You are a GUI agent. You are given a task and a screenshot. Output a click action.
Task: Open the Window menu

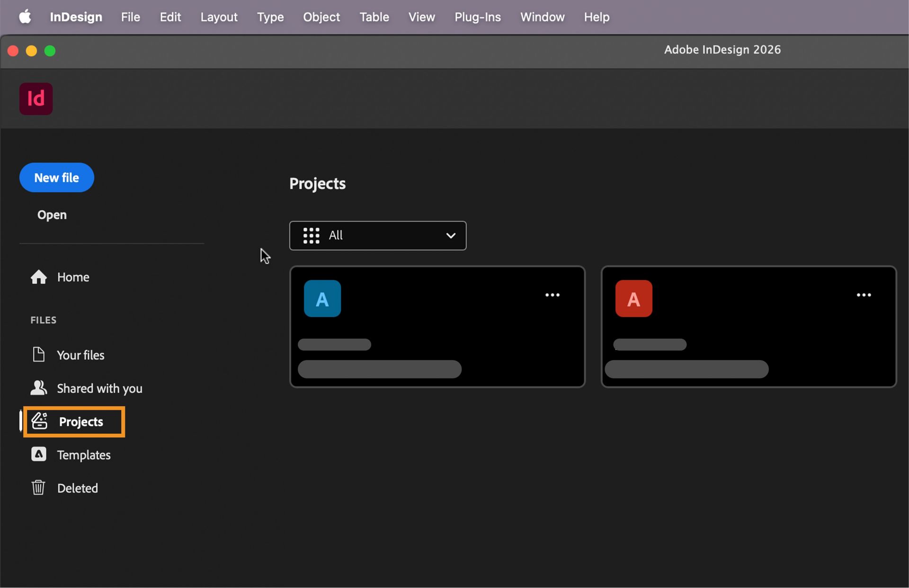[x=543, y=17]
